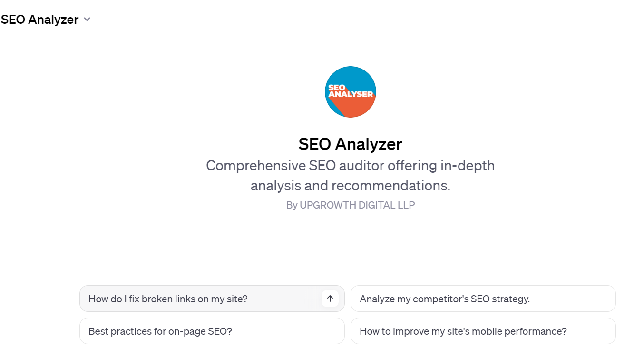Select the mobile performance improvement prompt
Image resolution: width=644 pixels, height=349 pixels.
coord(483,331)
